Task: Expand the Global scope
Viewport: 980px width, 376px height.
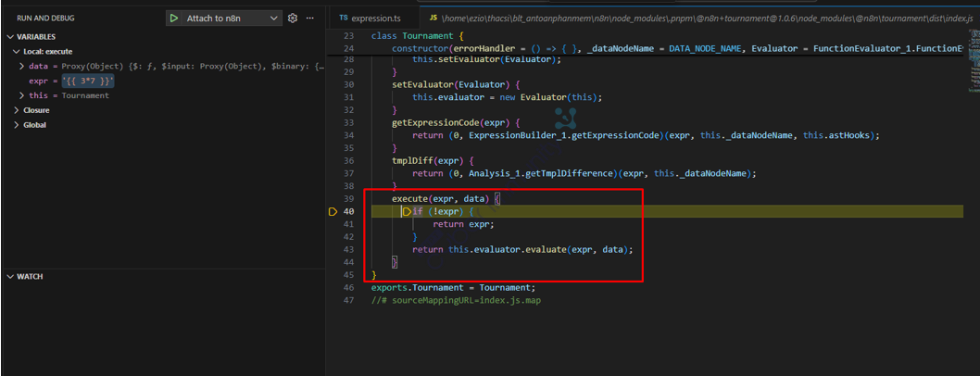Action: 17,124
